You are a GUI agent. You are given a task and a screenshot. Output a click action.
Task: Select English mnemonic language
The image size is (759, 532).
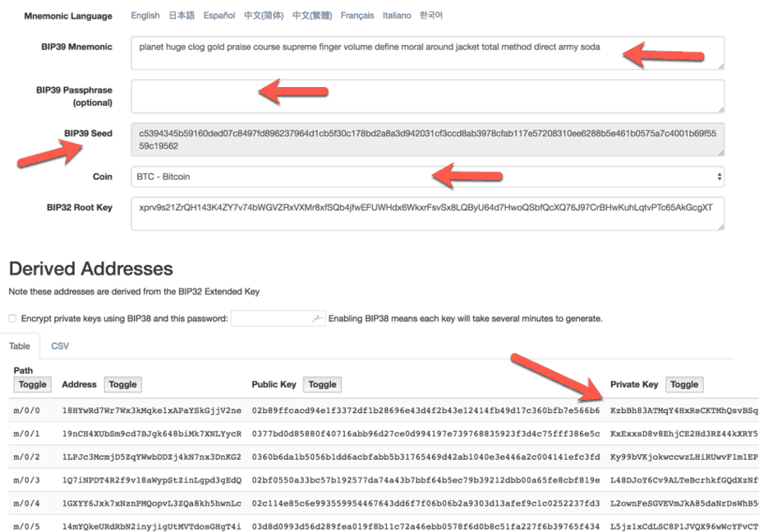coord(145,16)
